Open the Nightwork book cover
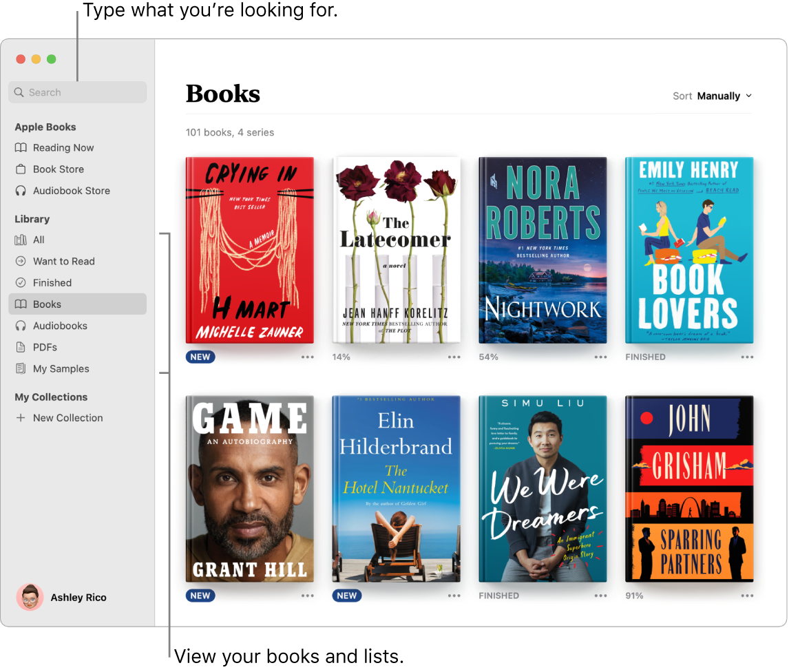 (543, 250)
